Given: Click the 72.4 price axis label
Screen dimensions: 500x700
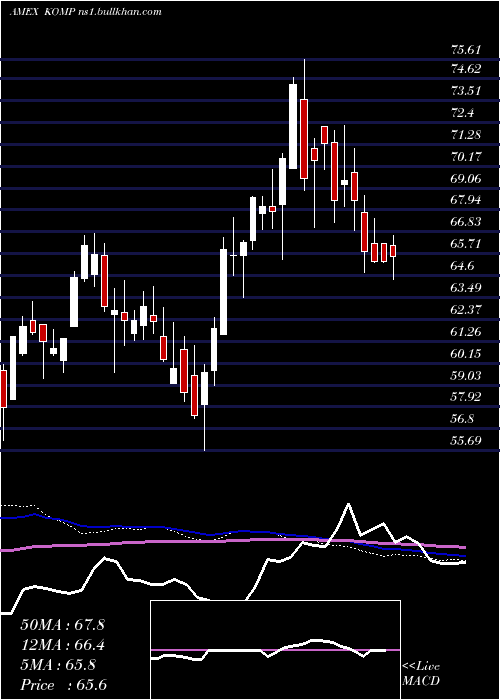Looking at the screenshot, I should pyautogui.click(x=462, y=113).
